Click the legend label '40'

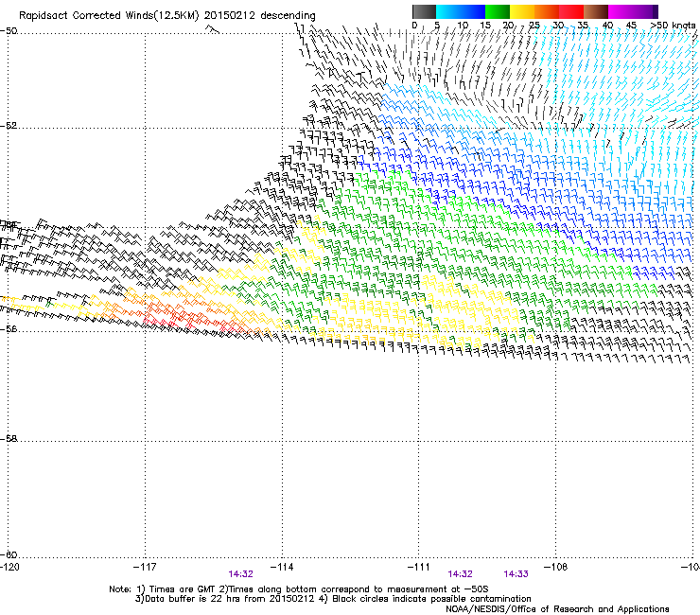coord(607,26)
